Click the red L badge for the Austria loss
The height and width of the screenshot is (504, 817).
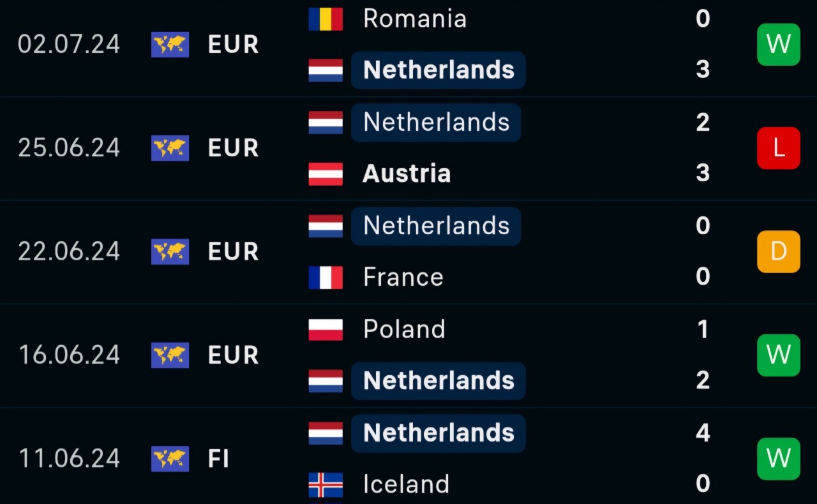pyautogui.click(x=778, y=147)
